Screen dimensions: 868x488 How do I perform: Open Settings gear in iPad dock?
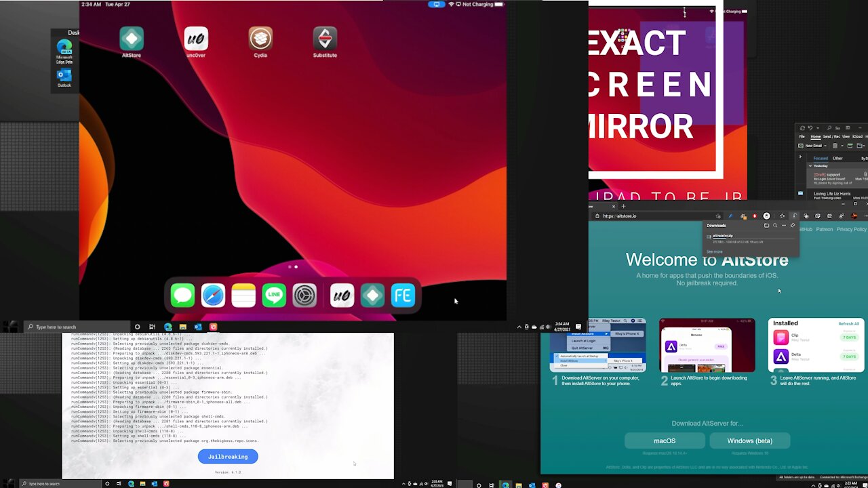click(x=304, y=296)
